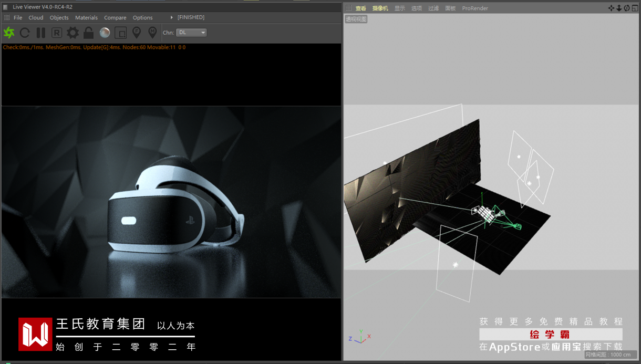This screenshot has width=641, height=364.
Task: Open the Chn channel dropdown
Action: pos(191,33)
